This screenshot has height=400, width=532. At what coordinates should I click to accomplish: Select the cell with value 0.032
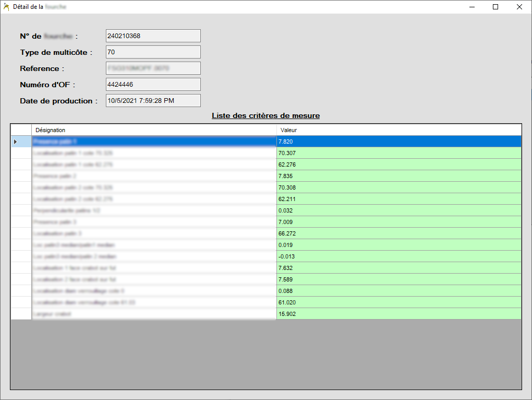[398, 210]
